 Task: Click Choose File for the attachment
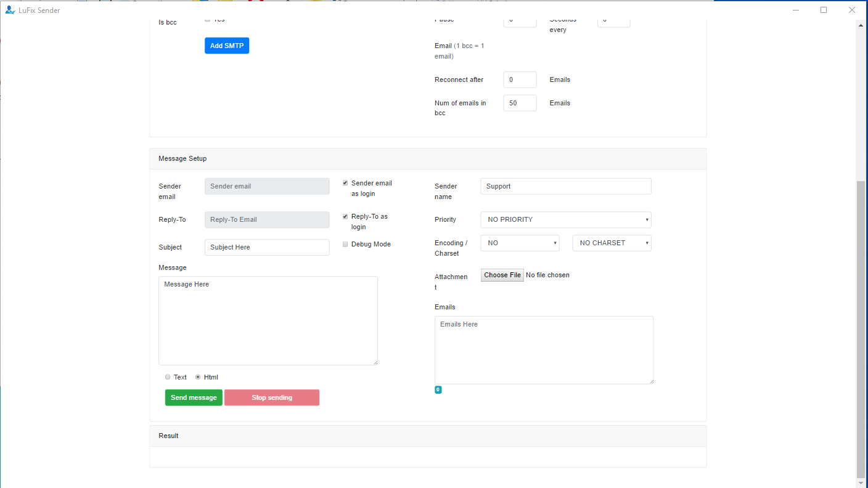click(502, 275)
